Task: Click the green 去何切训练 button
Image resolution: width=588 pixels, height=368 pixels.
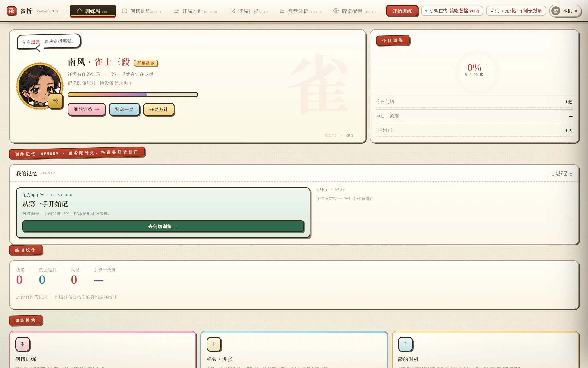Action: [x=163, y=226]
